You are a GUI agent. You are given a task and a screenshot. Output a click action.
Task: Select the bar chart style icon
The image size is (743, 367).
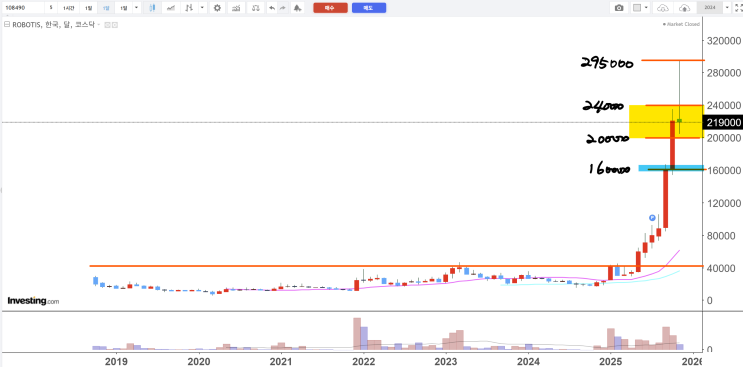tap(190, 8)
